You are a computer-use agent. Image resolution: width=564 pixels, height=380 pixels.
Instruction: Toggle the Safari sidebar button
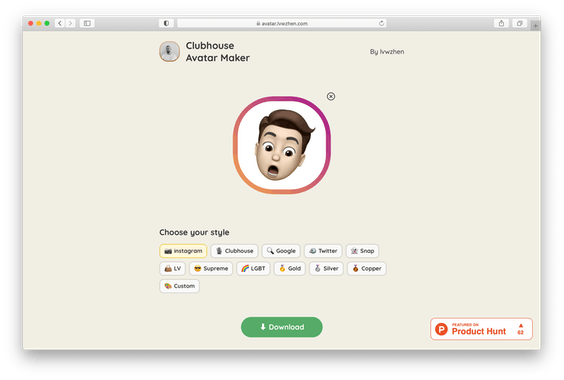click(87, 23)
